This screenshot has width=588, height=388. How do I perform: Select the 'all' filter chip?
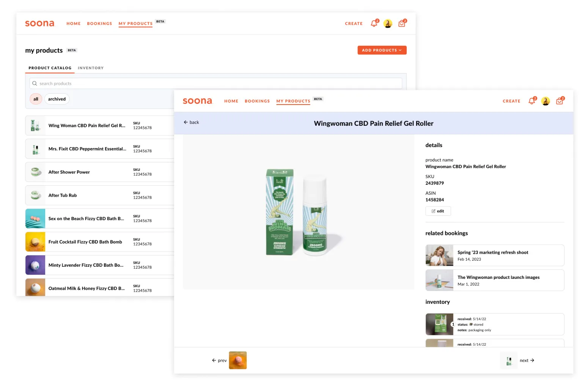point(36,99)
